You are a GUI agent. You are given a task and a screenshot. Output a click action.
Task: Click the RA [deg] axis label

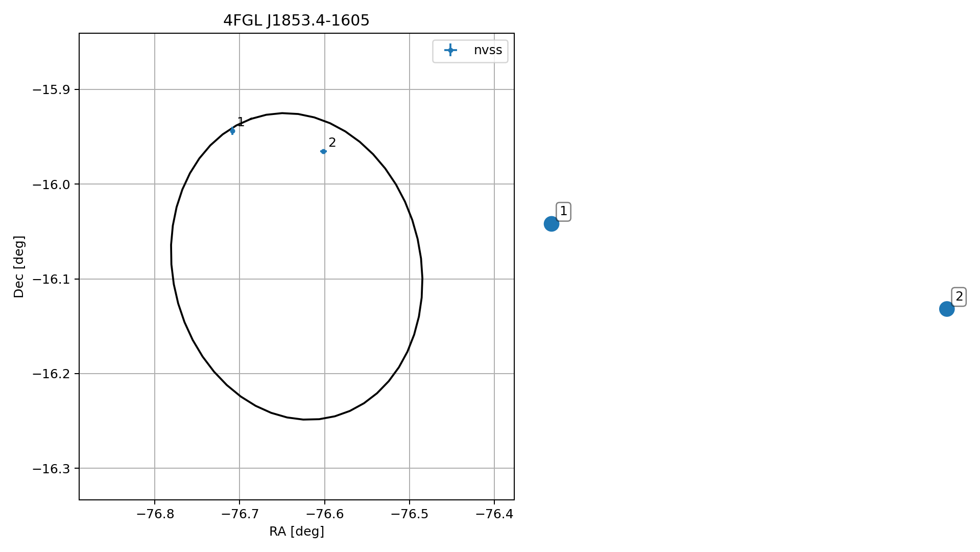(x=297, y=532)
